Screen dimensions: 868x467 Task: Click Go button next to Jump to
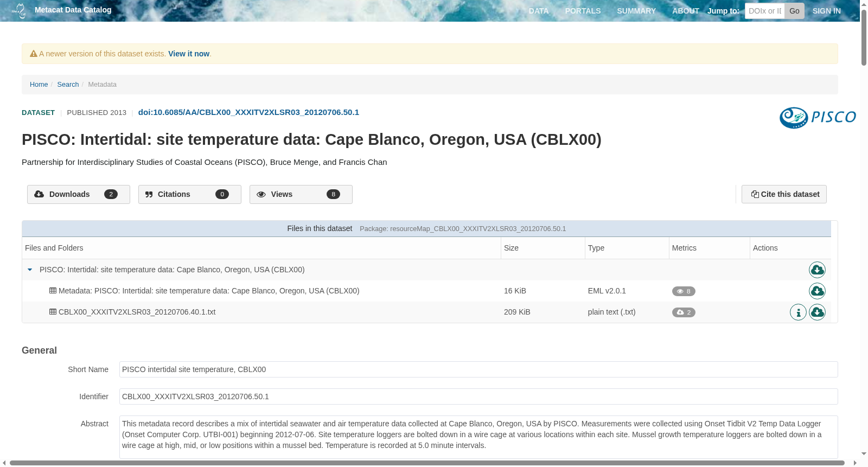click(x=794, y=11)
